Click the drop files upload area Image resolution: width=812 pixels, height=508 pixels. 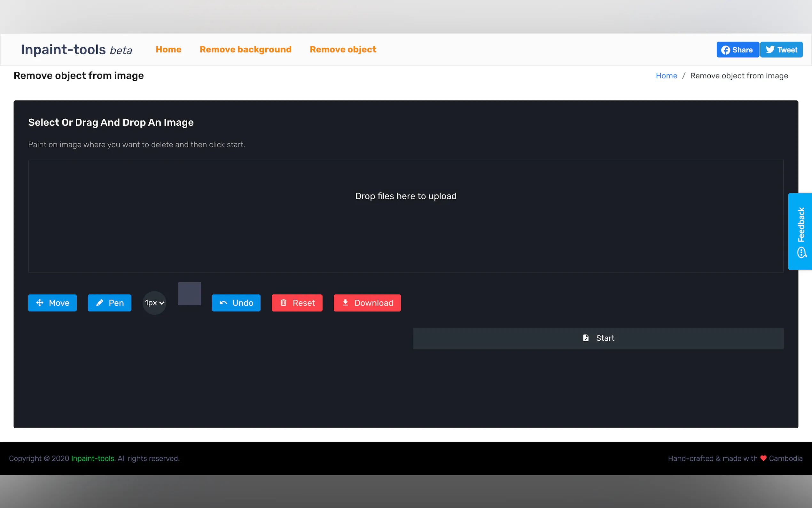pos(405,216)
